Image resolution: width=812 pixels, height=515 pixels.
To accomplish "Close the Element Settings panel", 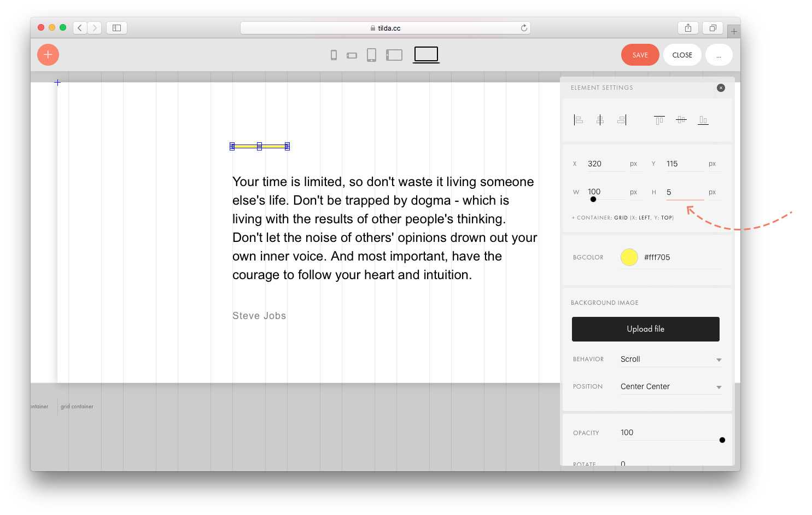I will [x=721, y=88].
